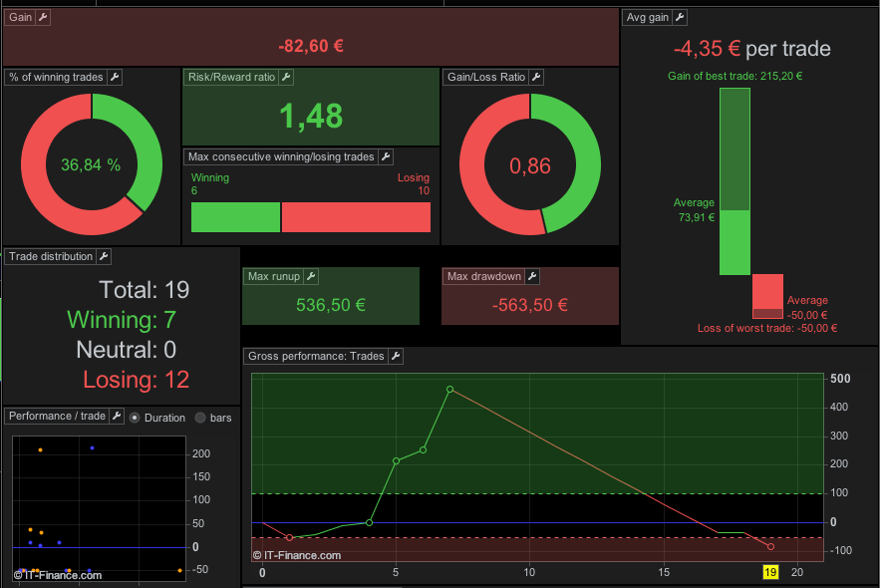The image size is (880, 588).
Task: Click the green winning consecutive trades bar
Action: [235, 217]
